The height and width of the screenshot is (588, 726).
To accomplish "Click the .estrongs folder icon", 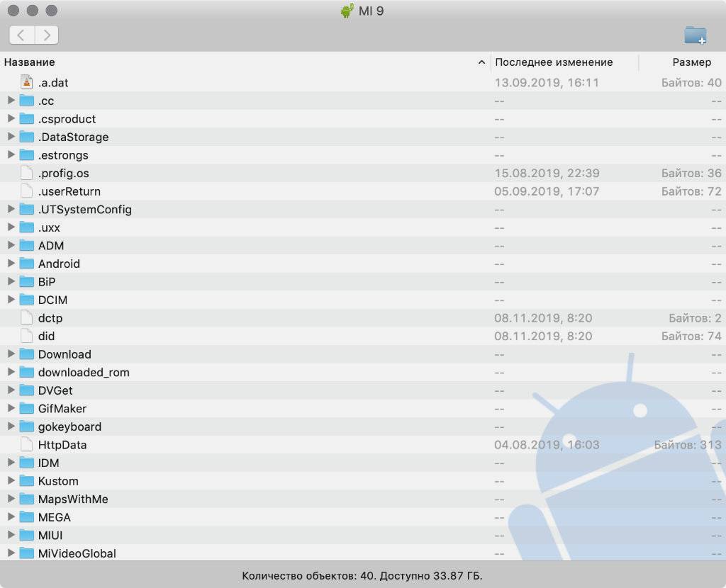I will coord(27,155).
